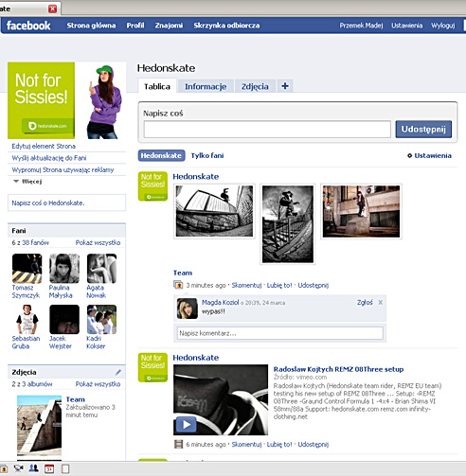This screenshot has width=466, height=476.
Task: Open the calendar icon in bottom bar
Action: tap(49, 469)
